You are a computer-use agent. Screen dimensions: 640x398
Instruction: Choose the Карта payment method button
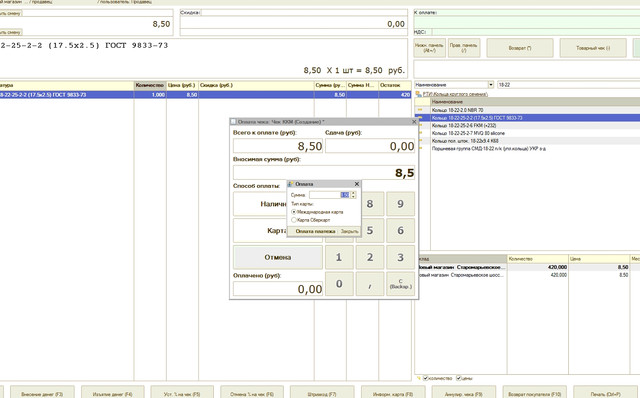(278, 231)
